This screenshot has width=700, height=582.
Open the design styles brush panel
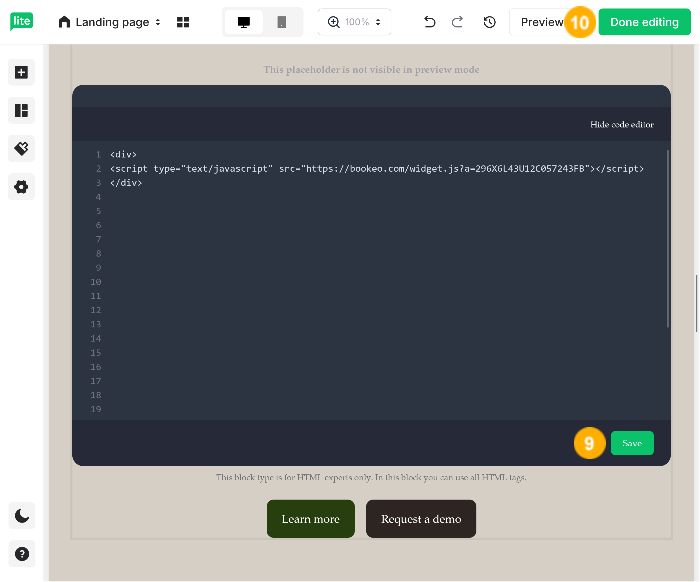click(x=21, y=149)
